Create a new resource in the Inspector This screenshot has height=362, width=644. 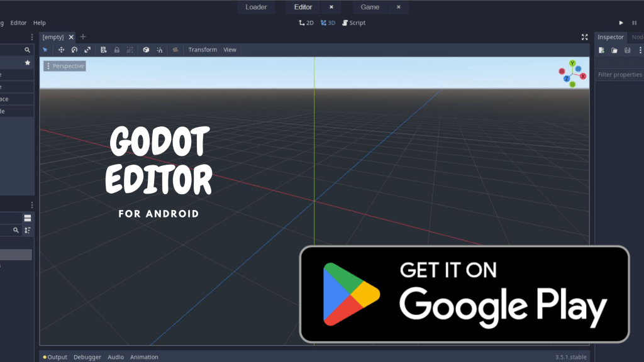[601, 50]
